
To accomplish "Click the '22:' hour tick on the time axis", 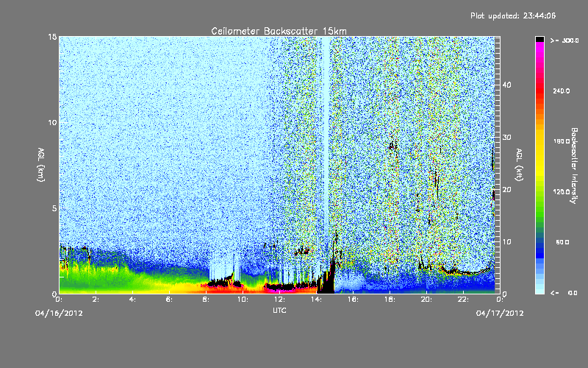I will coord(463,300).
